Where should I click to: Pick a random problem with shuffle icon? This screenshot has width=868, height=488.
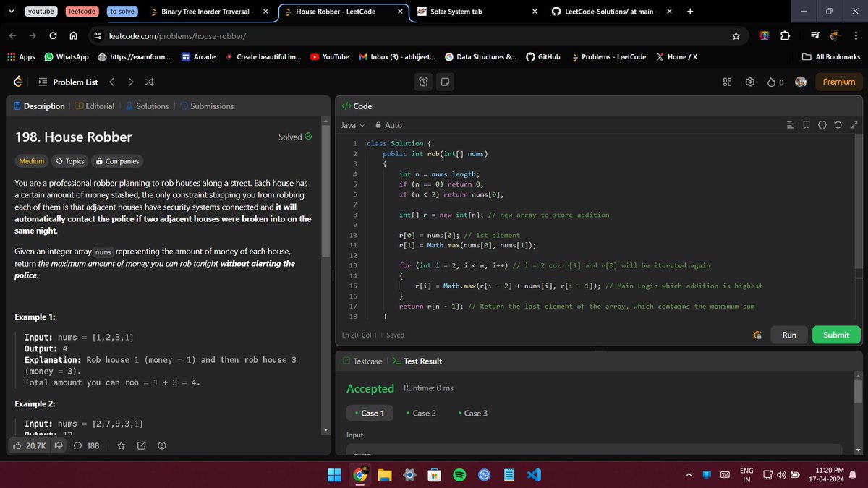point(149,82)
